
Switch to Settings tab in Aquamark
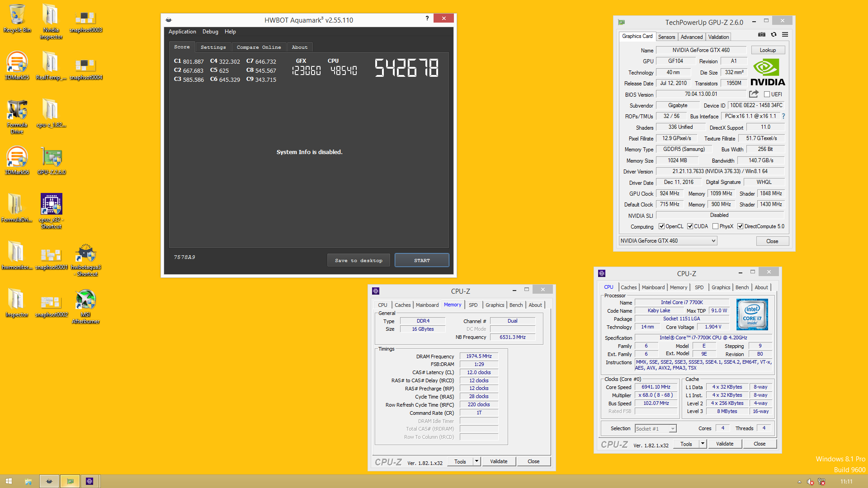pyautogui.click(x=213, y=47)
